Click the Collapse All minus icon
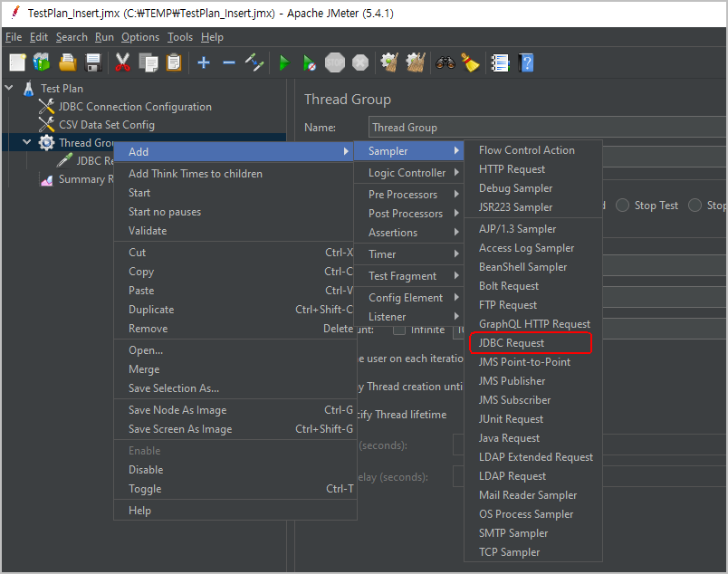Screen dimensions: 728x574 229,62
